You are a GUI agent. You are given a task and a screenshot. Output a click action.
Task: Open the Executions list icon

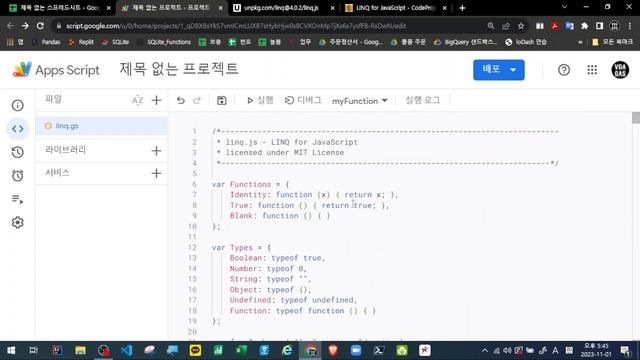click(x=18, y=199)
